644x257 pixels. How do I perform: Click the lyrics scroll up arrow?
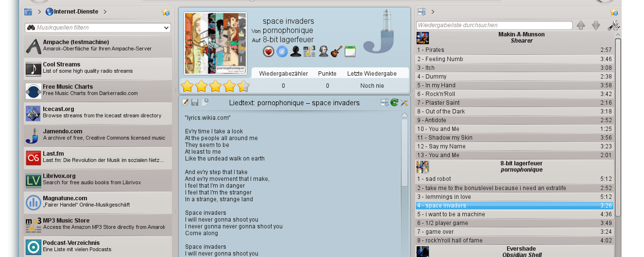click(404, 115)
